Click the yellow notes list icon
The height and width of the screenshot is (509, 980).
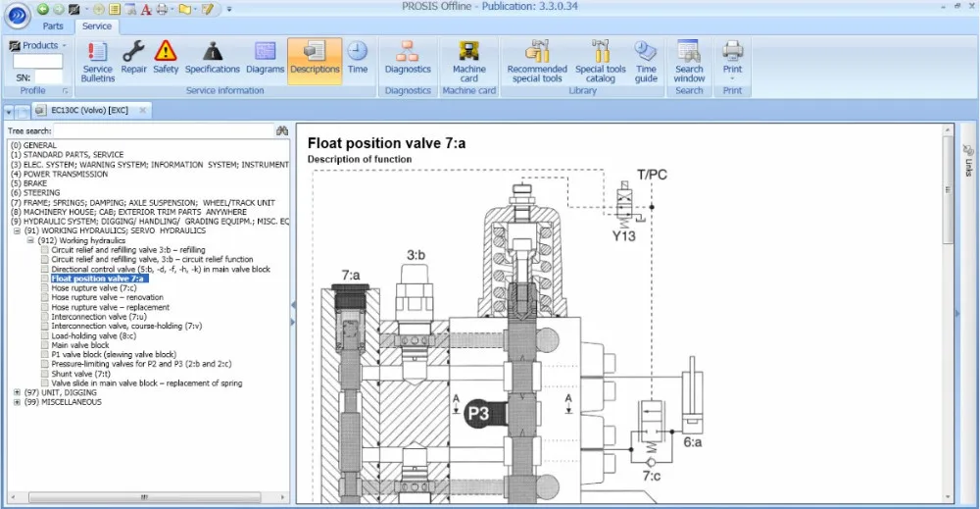click(x=115, y=9)
